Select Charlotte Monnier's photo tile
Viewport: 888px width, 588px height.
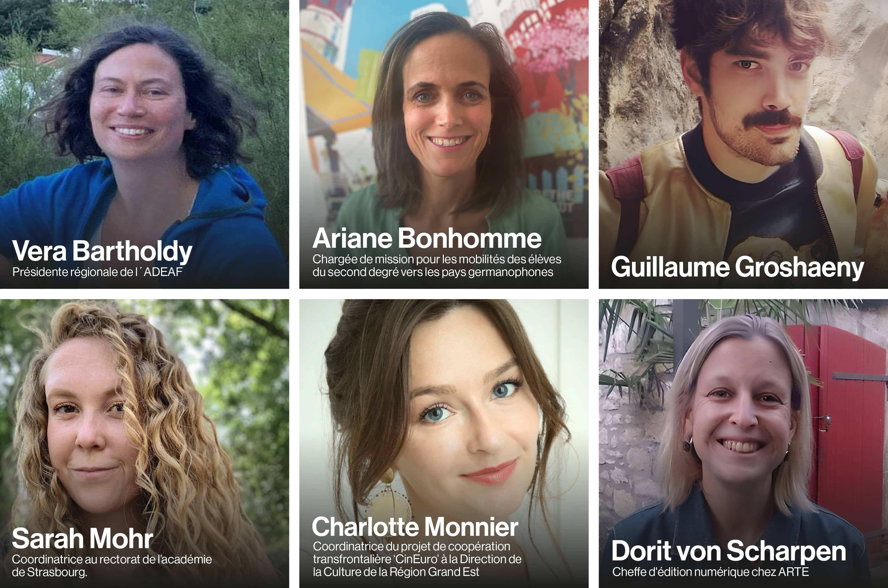point(444,444)
